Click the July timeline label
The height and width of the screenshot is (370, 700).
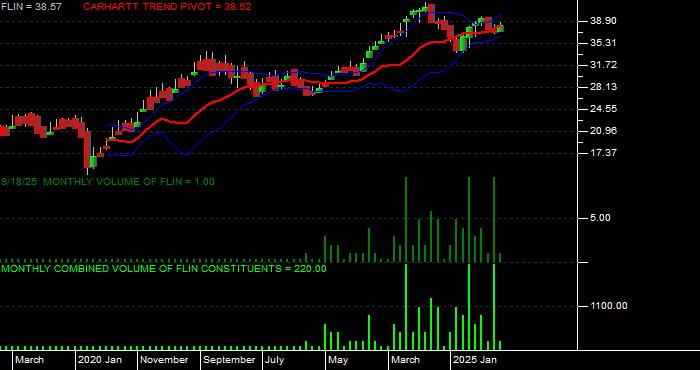[275, 360]
